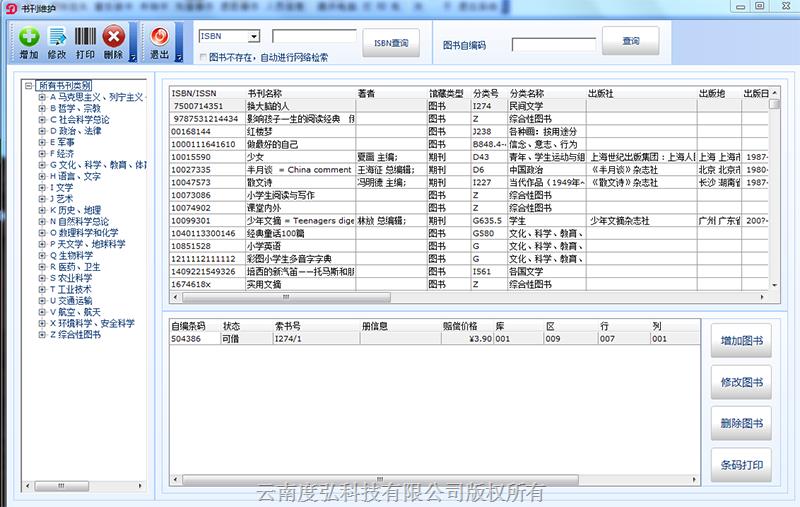Select K 历史、地理 in category tree
Viewport: 800px width, 507px height.
75,210
